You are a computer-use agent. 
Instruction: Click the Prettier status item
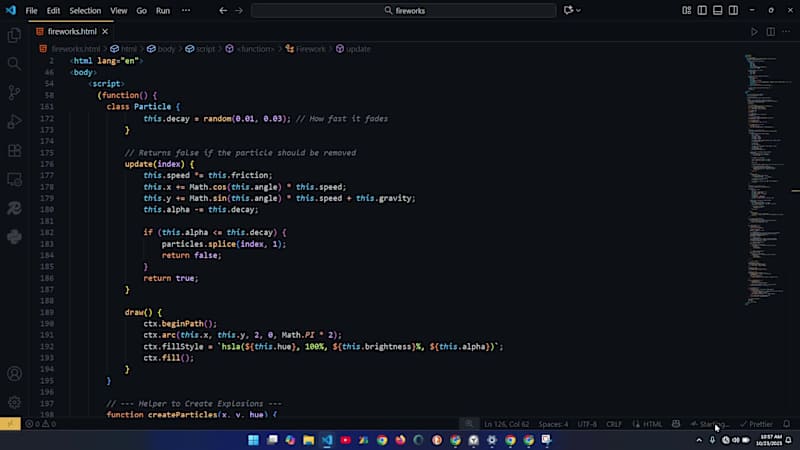757,424
